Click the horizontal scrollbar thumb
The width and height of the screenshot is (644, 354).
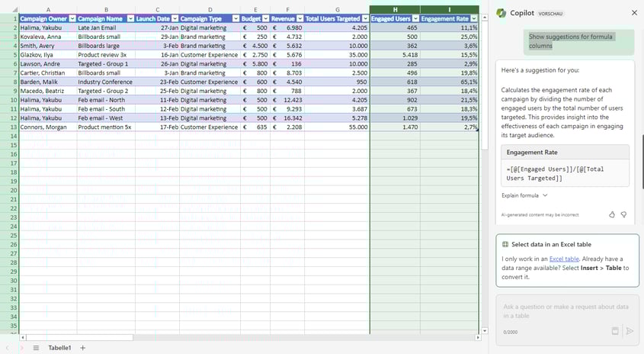coord(80,337)
